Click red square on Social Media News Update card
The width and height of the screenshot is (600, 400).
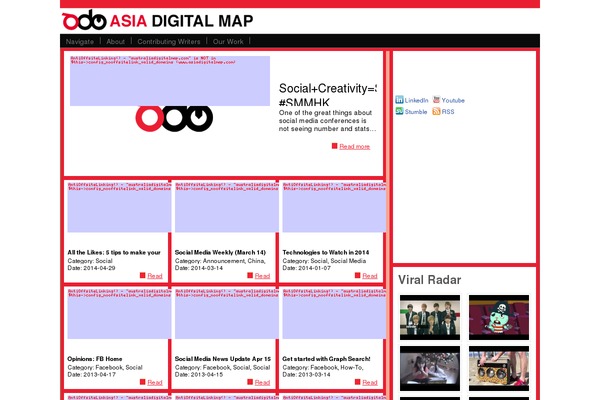tap(250, 382)
